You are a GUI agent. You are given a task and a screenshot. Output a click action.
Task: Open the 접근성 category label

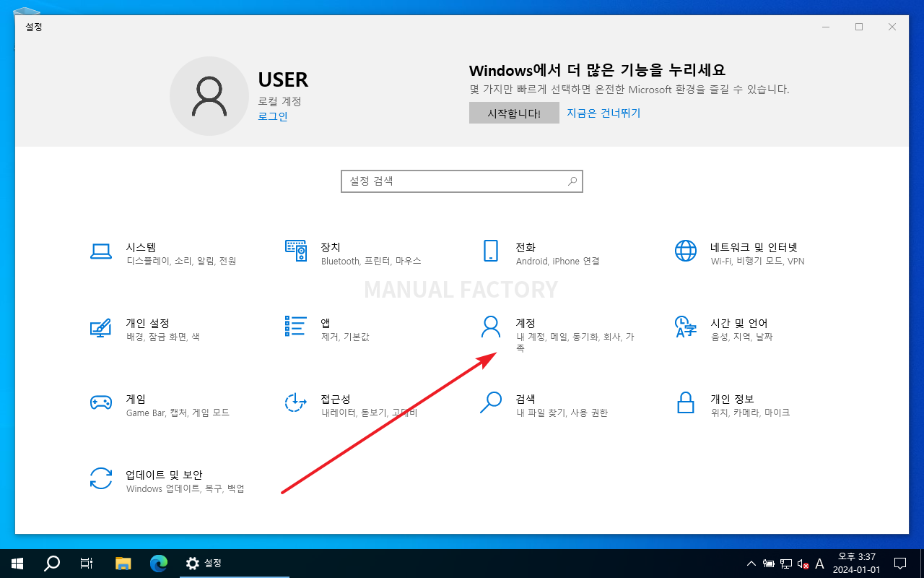[336, 399]
